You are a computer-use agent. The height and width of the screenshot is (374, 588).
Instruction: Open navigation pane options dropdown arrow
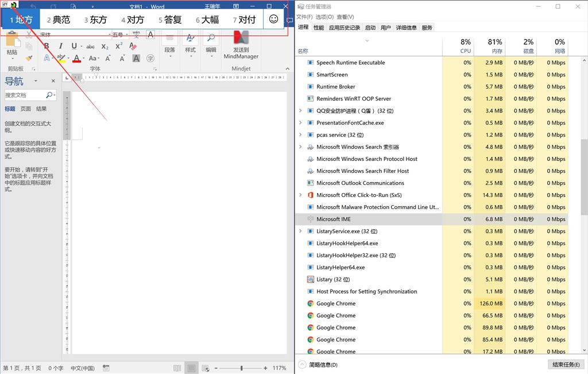[36, 80]
